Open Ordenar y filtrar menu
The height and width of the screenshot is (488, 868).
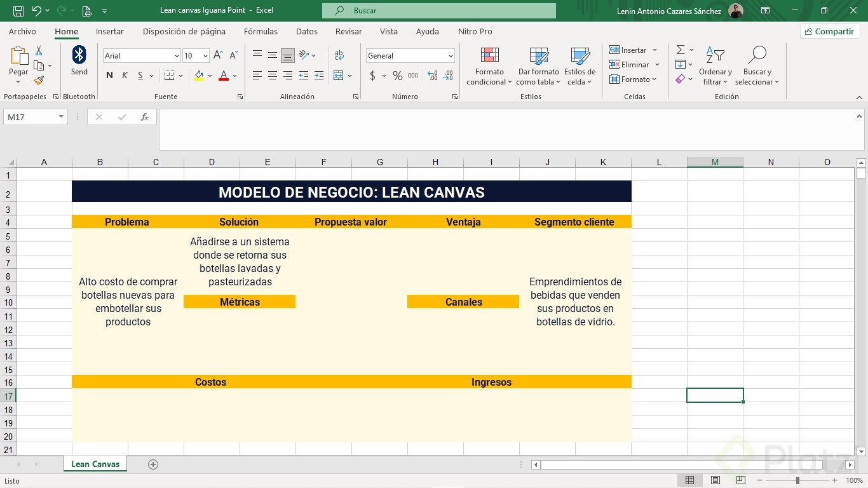coord(715,66)
